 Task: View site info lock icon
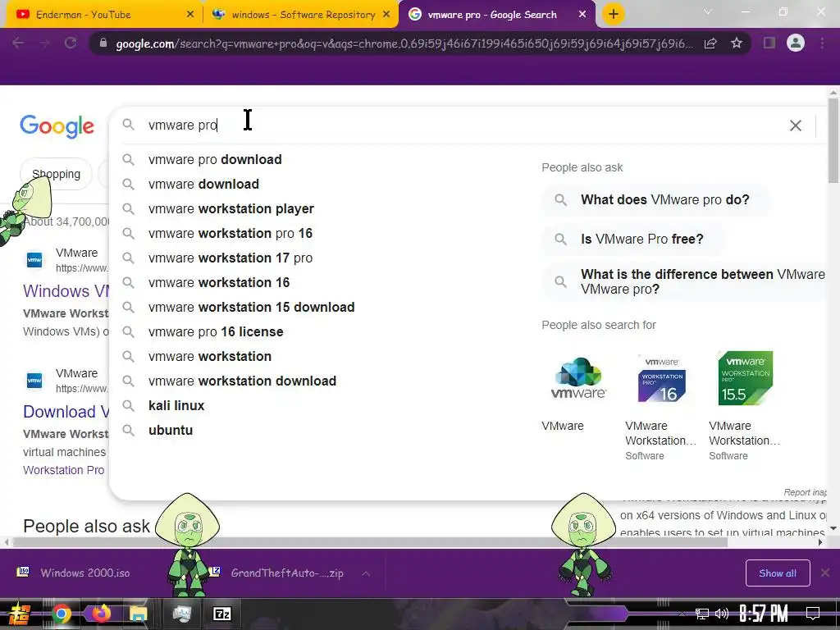(103, 43)
